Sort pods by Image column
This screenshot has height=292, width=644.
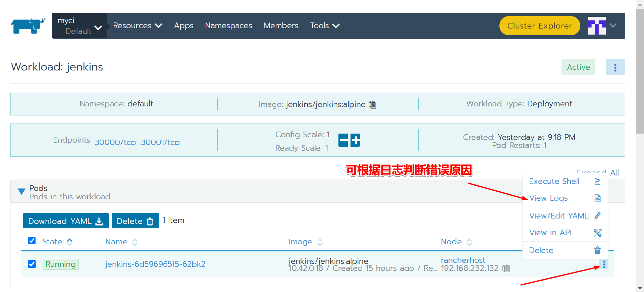[306, 242]
